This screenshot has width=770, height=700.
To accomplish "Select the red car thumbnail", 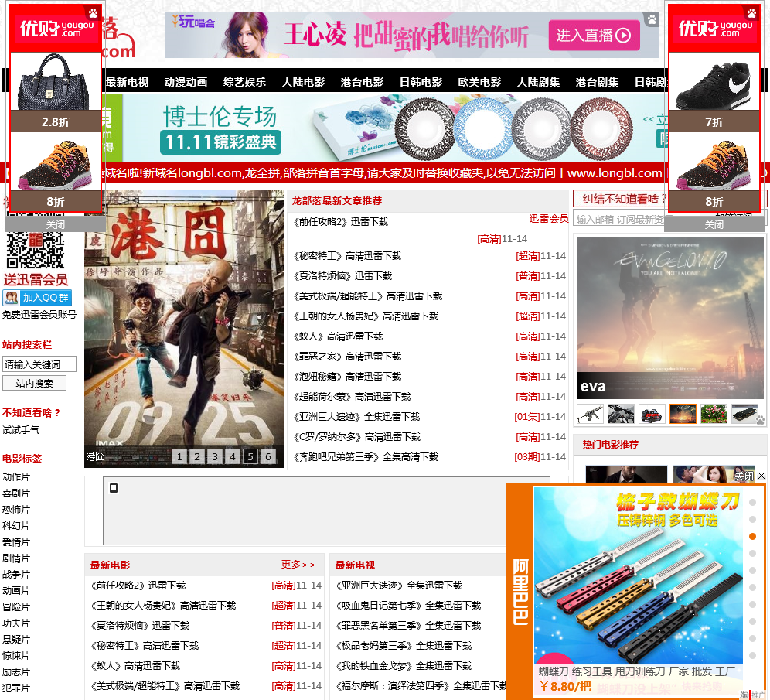I will pos(652,414).
